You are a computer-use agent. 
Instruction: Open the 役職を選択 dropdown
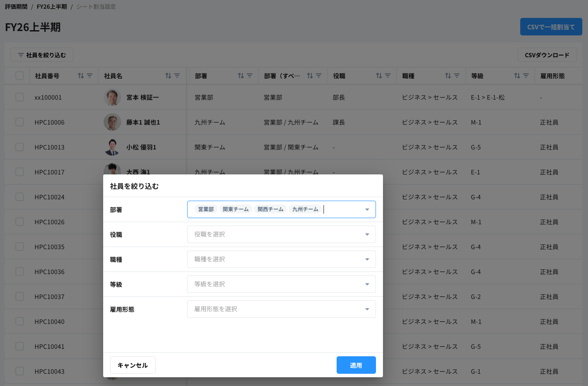[x=281, y=234]
